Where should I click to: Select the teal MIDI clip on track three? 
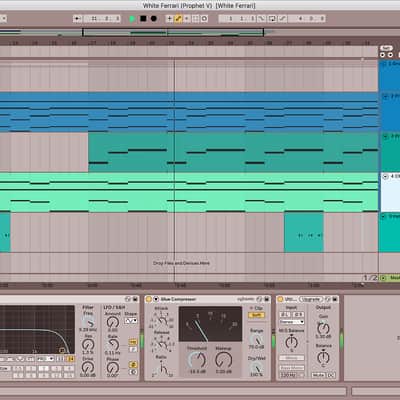point(233,152)
